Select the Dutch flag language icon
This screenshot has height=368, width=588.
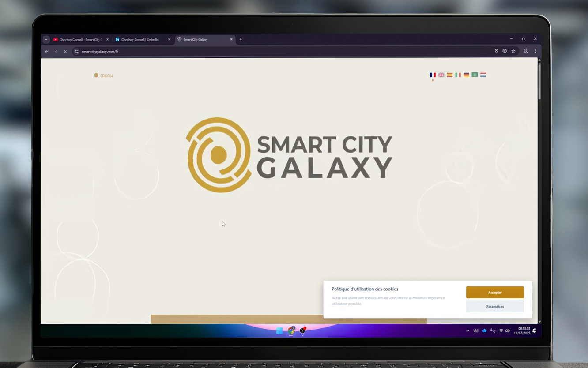tap(483, 75)
